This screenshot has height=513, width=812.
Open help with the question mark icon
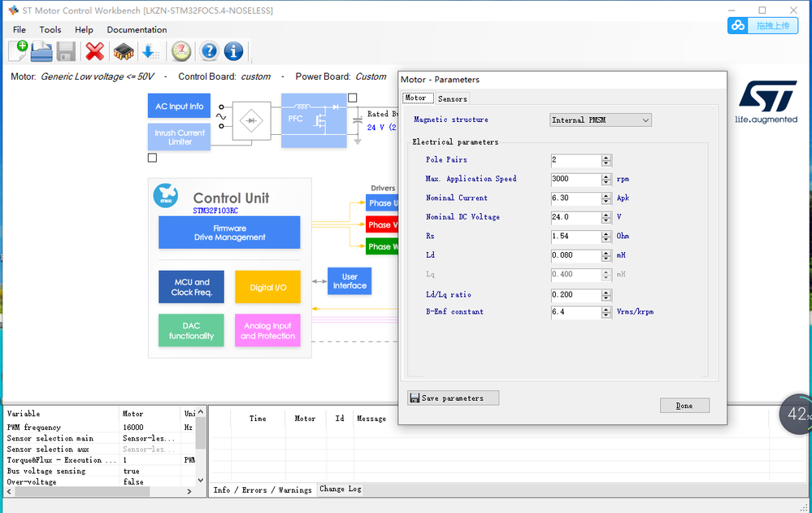[209, 51]
